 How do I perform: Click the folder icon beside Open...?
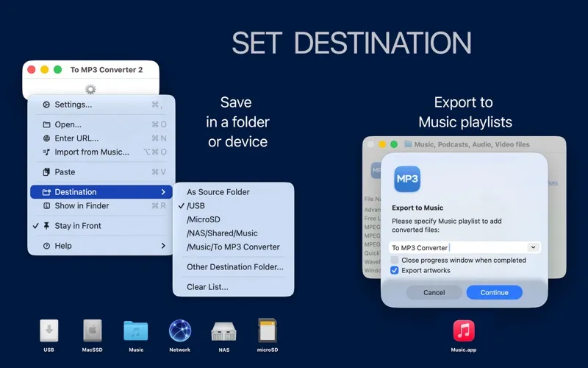[x=46, y=124]
